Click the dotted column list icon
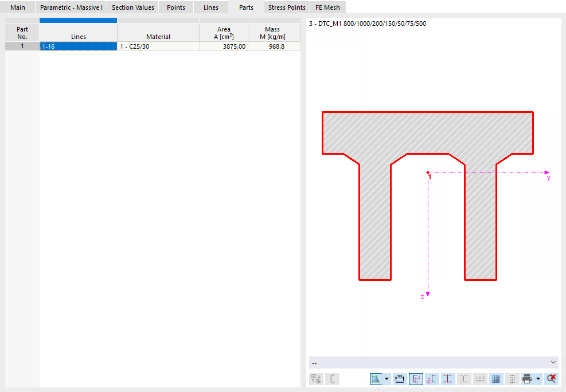The height and width of the screenshot is (392, 566). (x=512, y=379)
